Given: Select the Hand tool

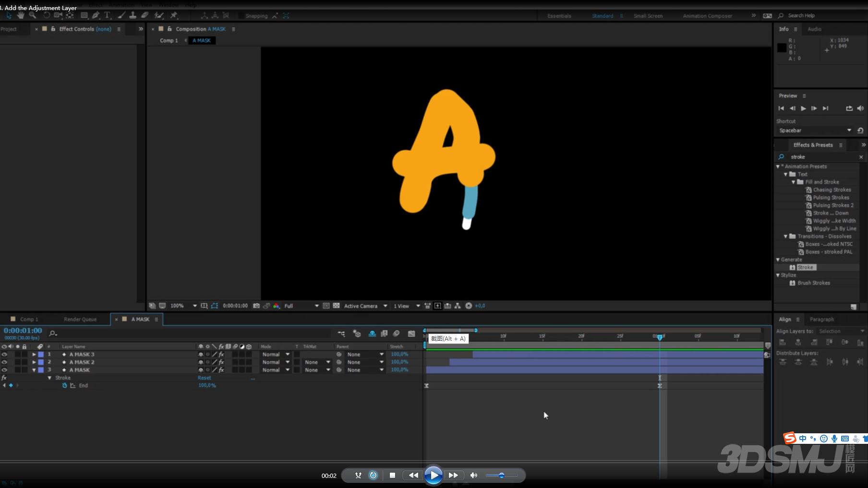Looking at the screenshot, I should pos(21,15).
